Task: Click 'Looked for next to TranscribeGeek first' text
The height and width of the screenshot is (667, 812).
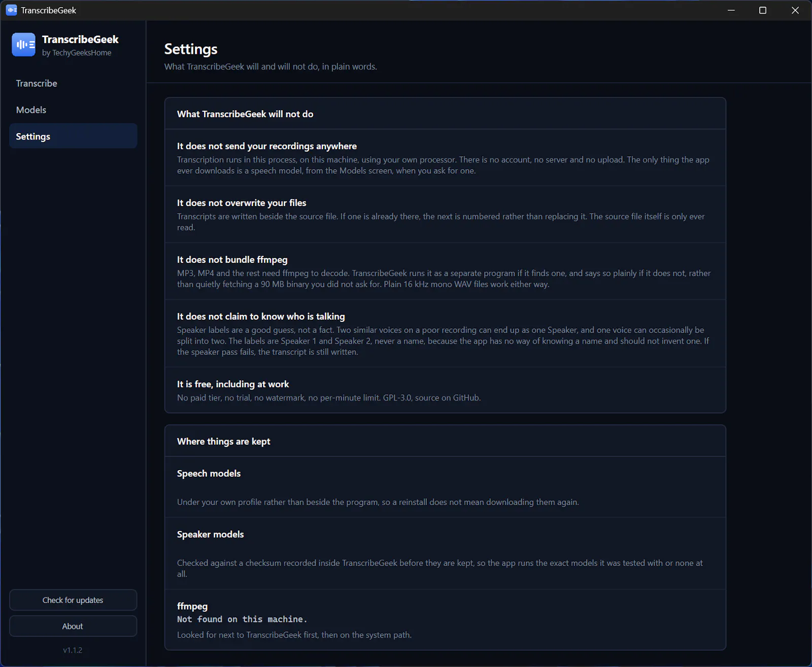Action: [294, 635]
